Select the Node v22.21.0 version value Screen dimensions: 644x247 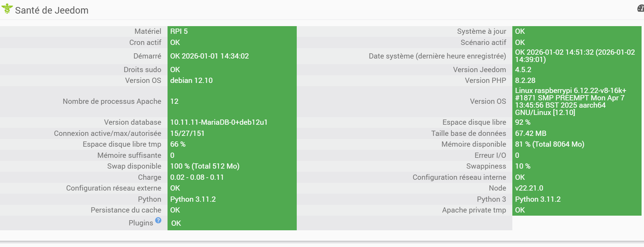click(x=529, y=188)
